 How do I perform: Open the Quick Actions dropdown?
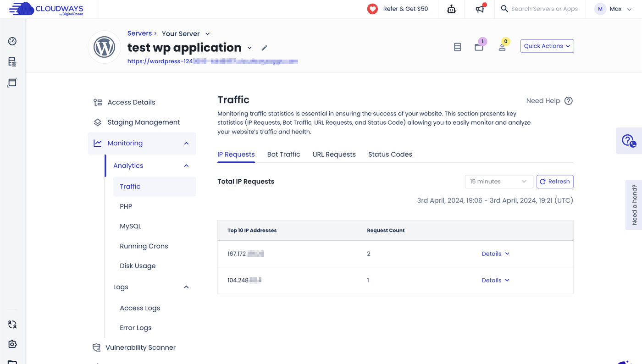coord(547,46)
